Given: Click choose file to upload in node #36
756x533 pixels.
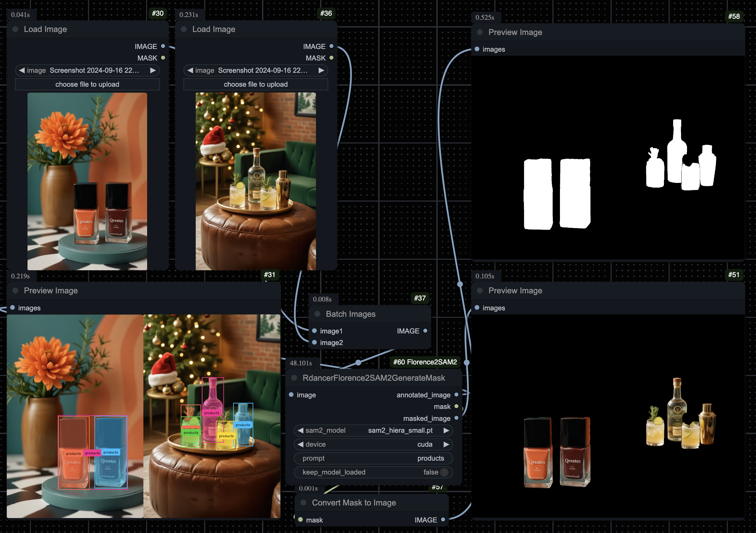Looking at the screenshot, I should 256,84.
